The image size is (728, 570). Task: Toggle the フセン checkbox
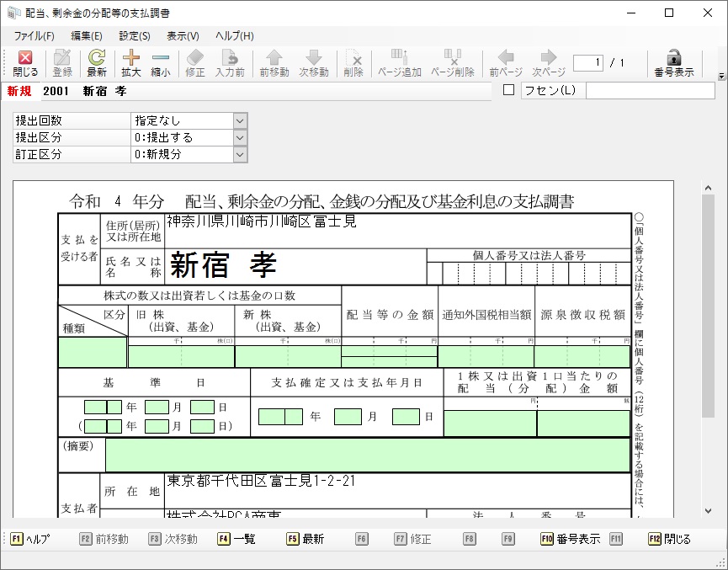pos(508,90)
